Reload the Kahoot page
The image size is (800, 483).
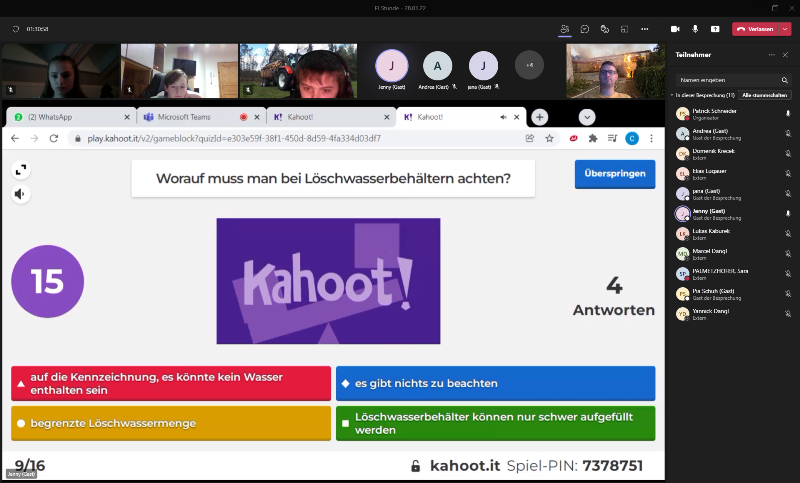click(x=54, y=138)
